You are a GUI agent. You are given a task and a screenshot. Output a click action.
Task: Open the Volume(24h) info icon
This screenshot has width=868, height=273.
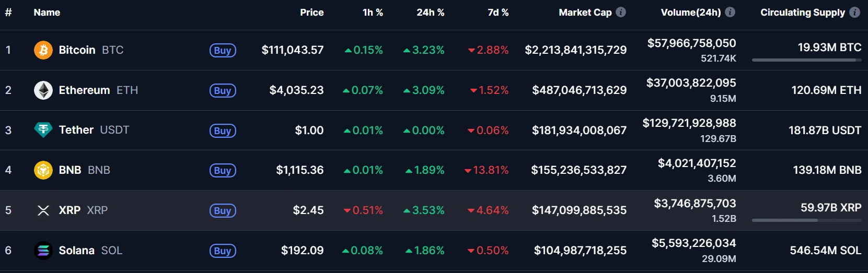click(x=730, y=12)
